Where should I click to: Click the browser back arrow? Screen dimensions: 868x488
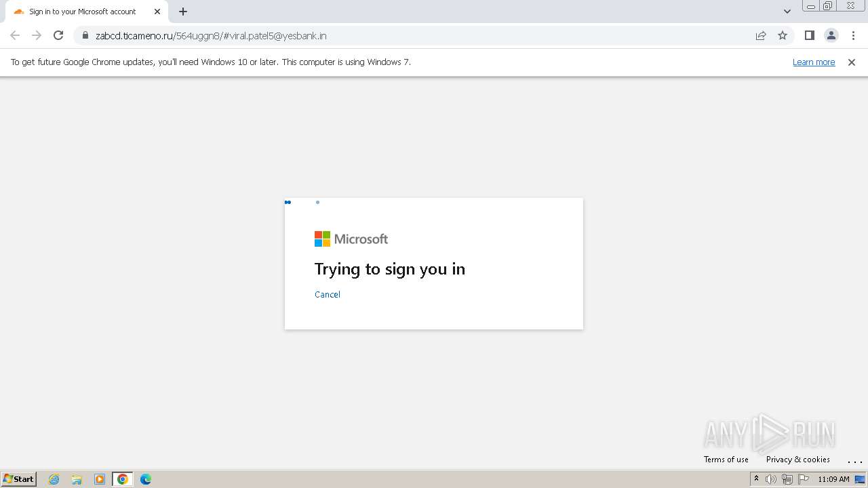[x=15, y=35]
